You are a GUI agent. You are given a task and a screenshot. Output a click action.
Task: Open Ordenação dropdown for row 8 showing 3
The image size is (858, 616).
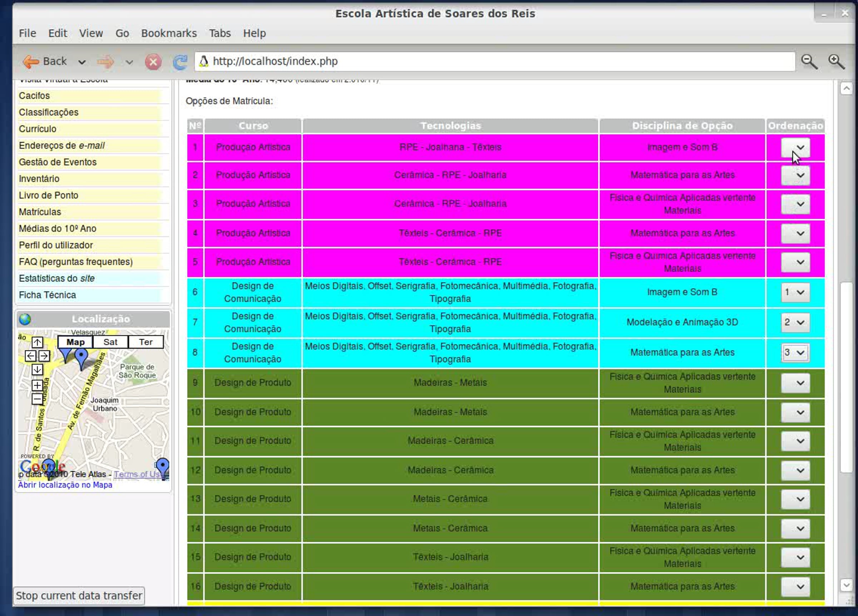pyautogui.click(x=795, y=352)
